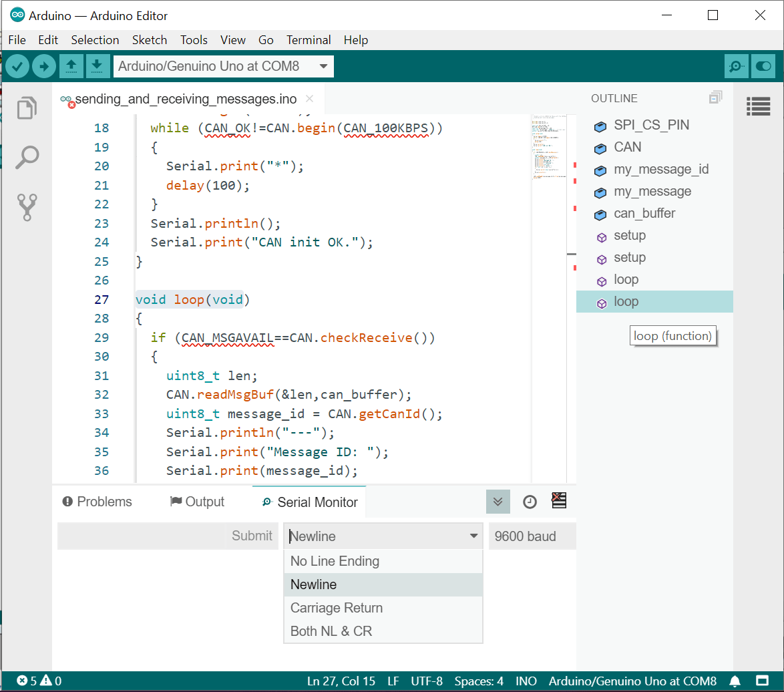
Task: Click the Save sketch down-arrow toolbar icon
Action: 97,66
